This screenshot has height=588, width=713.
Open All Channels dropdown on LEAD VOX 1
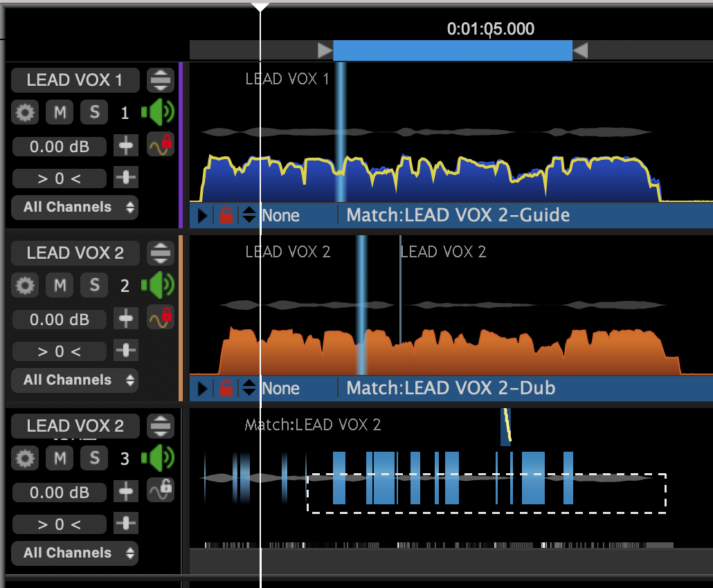74,207
